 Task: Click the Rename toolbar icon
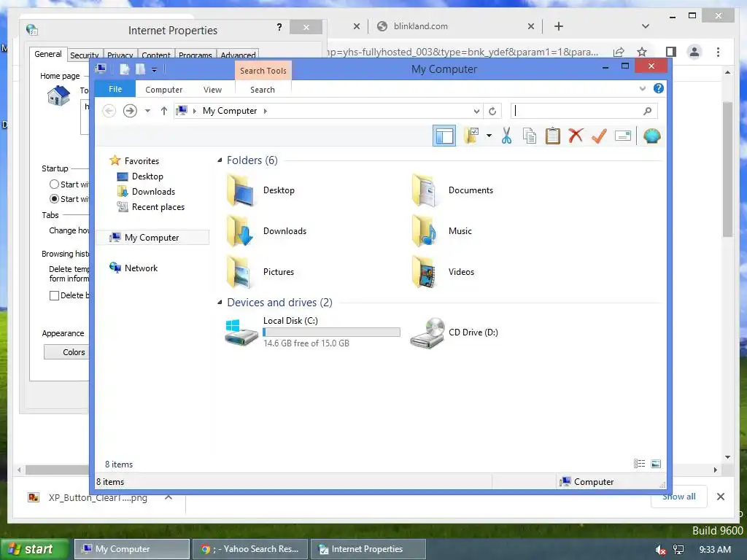[x=623, y=136]
